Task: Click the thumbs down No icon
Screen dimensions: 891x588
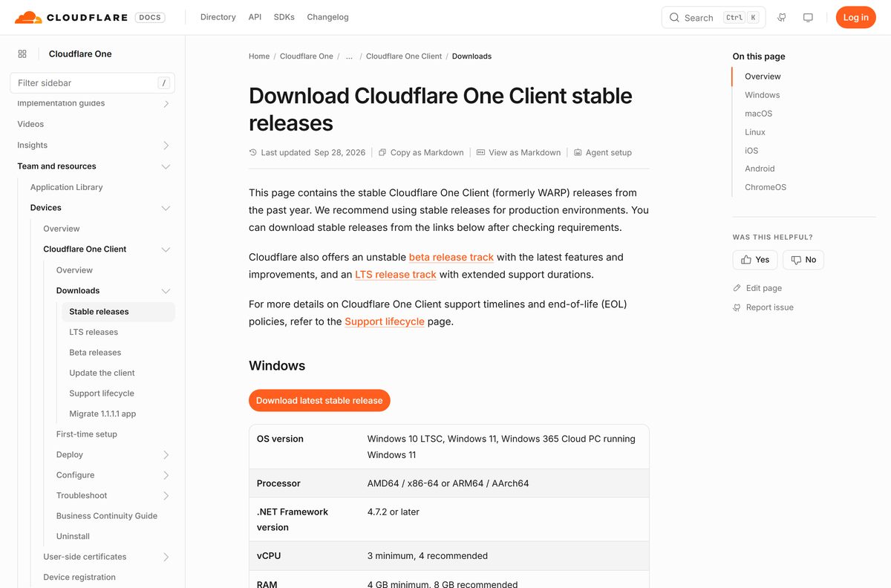Action: [x=796, y=260]
